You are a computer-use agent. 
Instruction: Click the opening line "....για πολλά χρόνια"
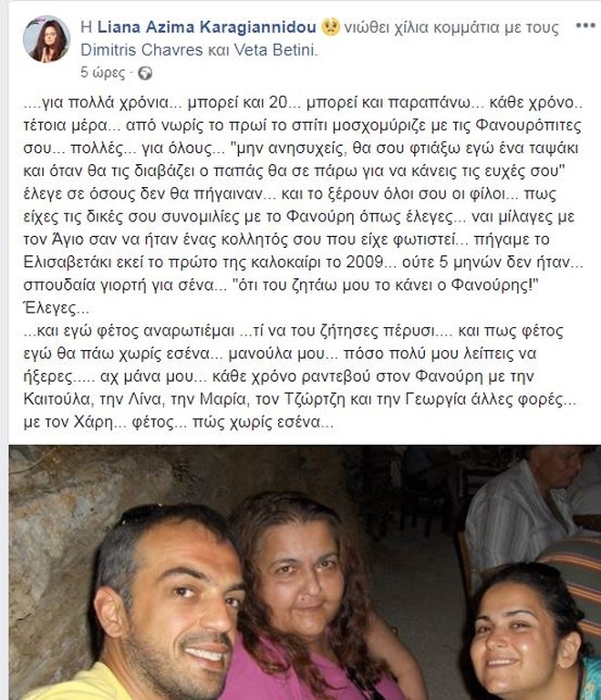click(x=96, y=103)
